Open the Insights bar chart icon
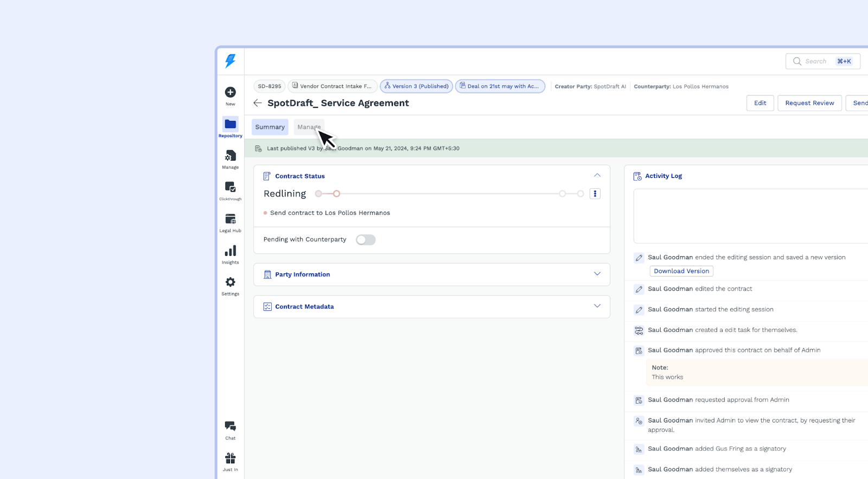 tap(230, 251)
